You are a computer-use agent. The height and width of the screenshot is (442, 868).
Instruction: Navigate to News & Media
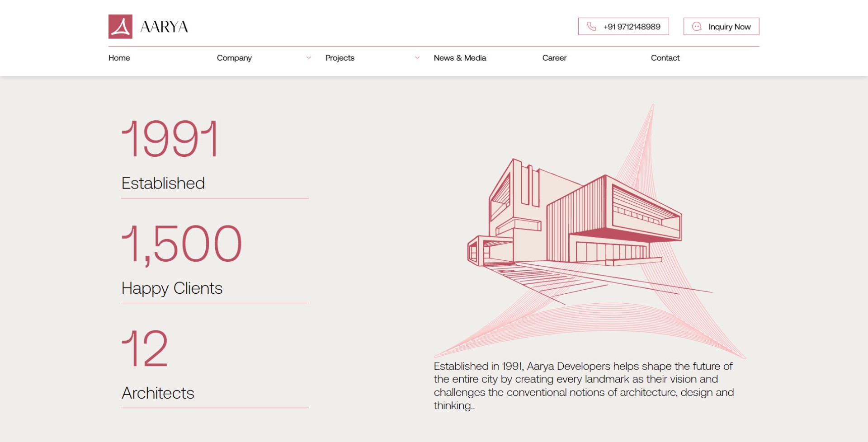pyautogui.click(x=460, y=58)
